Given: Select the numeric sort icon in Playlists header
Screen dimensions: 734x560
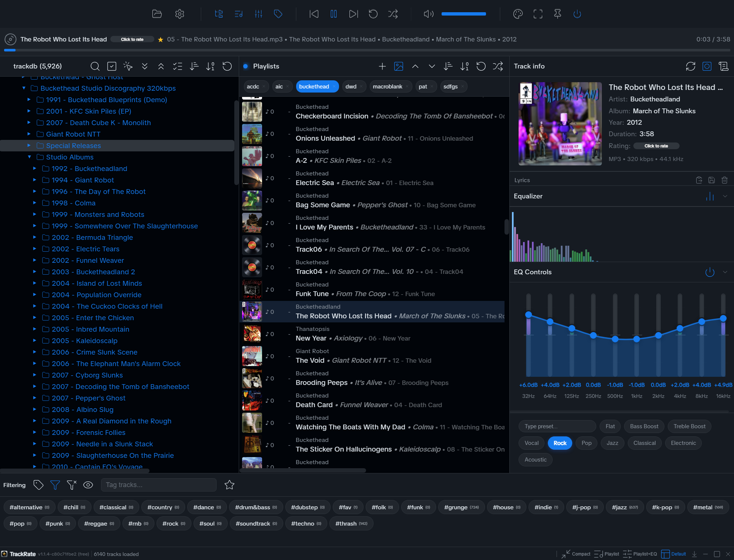Looking at the screenshot, I should [x=464, y=66].
